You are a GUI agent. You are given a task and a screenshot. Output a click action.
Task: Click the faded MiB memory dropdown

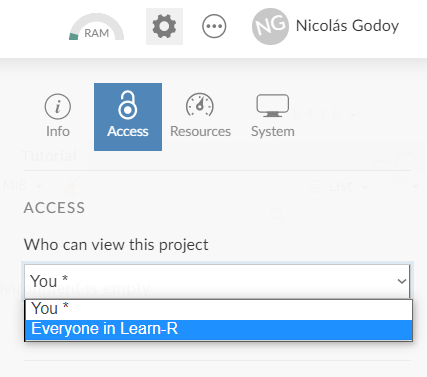click(22, 185)
